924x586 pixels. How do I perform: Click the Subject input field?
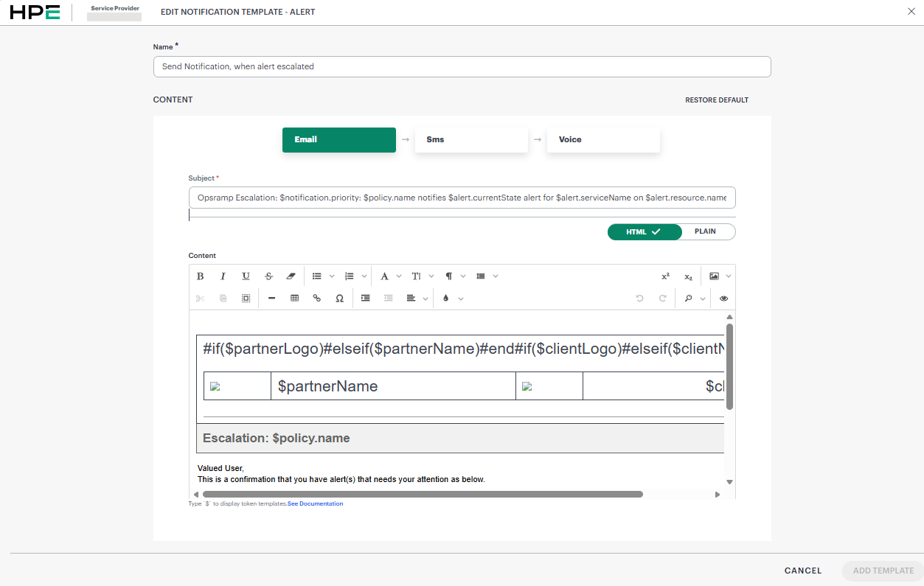462,198
